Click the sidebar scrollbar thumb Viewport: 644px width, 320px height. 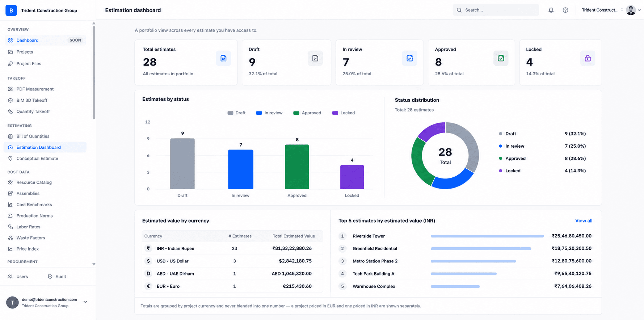tap(94, 72)
